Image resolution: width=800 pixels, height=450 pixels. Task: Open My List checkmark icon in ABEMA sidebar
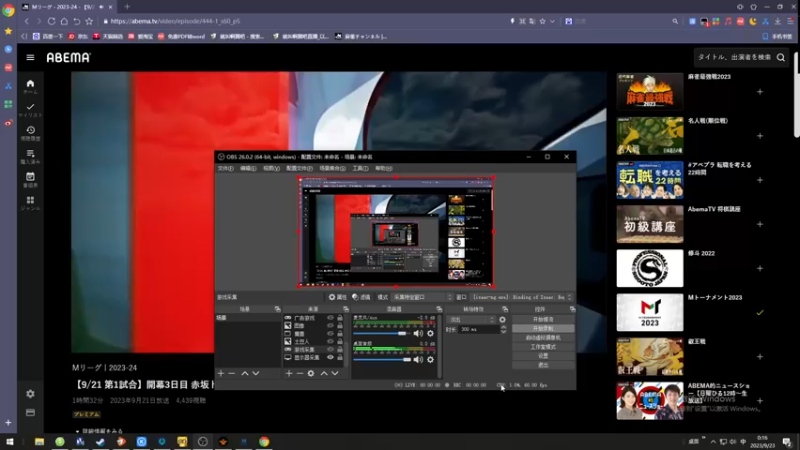pos(30,107)
